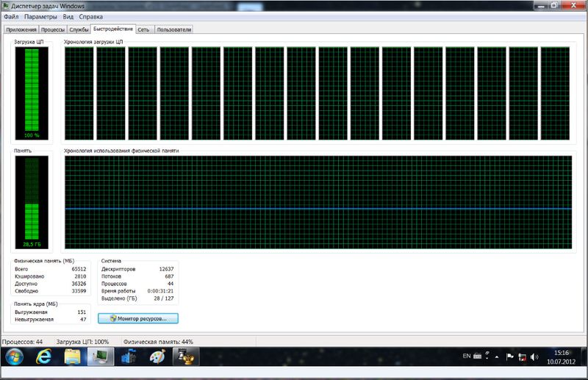Launch Internet Explorer from the taskbar
Screen dimensions: 588x380
pyautogui.click(x=43, y=356)
